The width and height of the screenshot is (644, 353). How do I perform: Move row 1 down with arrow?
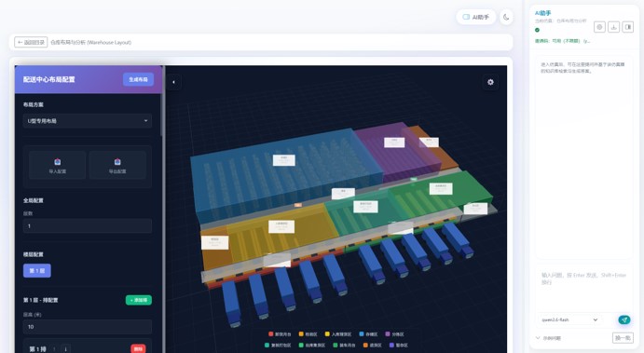66,349
